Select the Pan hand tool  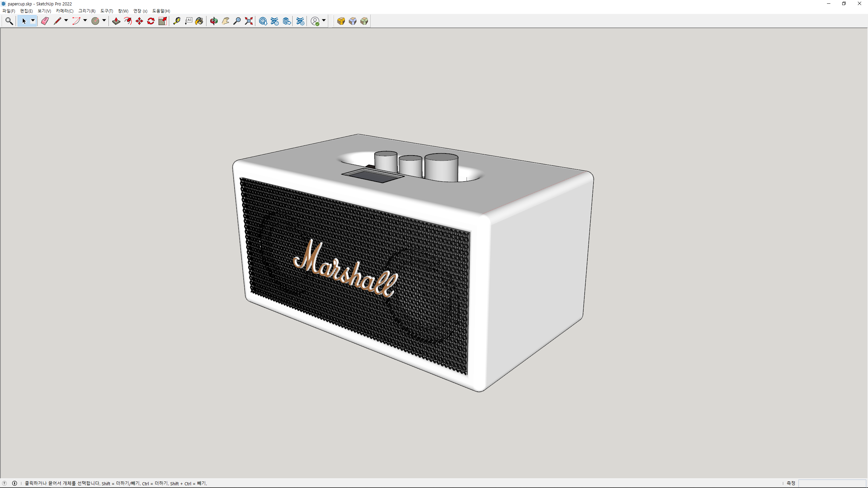pyautogui.click(x=225, y=21)
